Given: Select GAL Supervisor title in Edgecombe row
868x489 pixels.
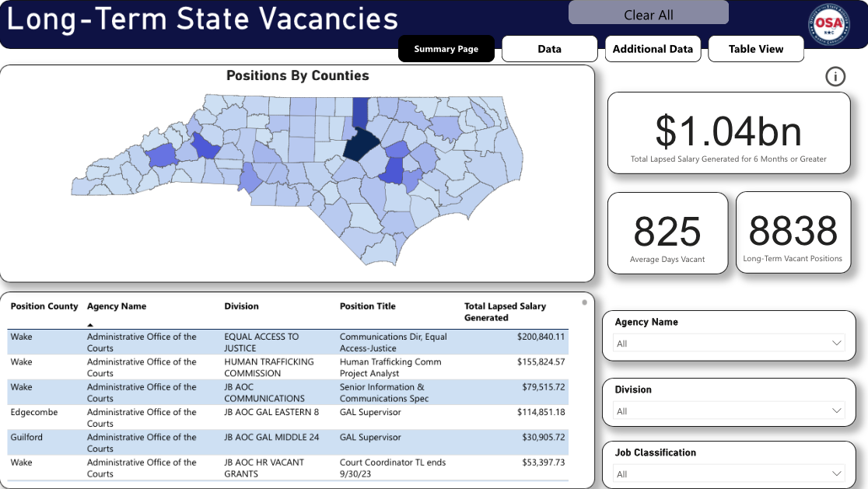Looking at the screenshot, I should pyautogui.click(x=370, y=412).
